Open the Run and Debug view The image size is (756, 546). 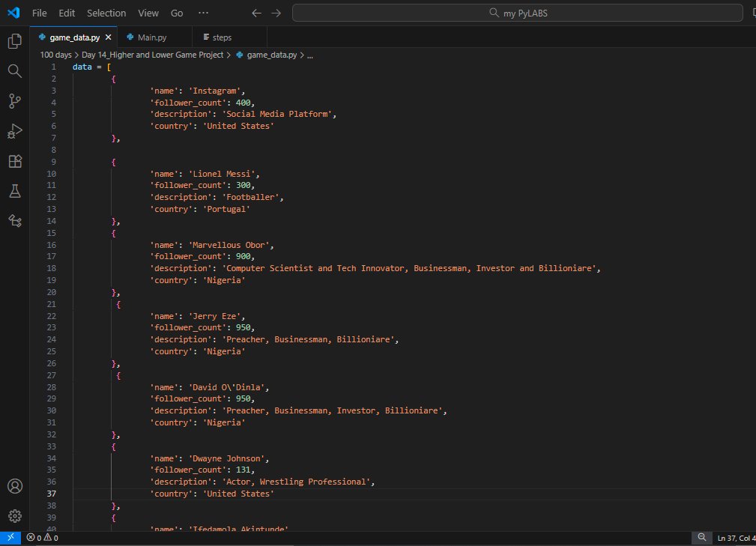15,131
